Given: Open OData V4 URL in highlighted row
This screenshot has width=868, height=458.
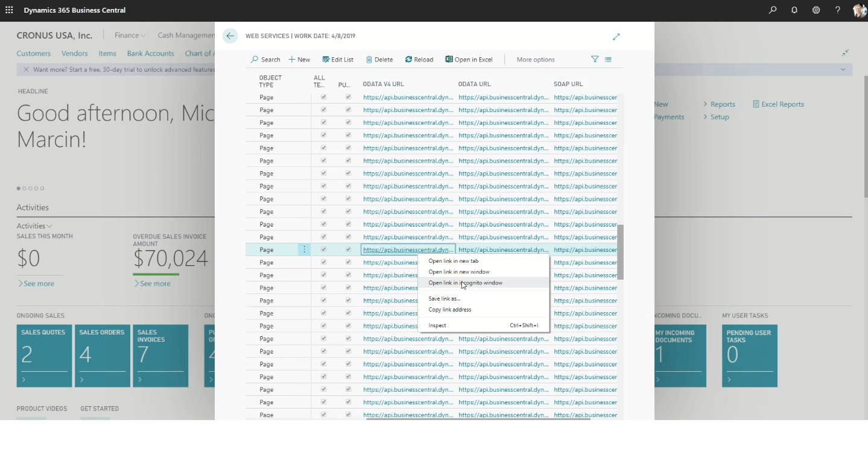Looking at the screenshot, I should pyautogui.click(x=408, y=249).
